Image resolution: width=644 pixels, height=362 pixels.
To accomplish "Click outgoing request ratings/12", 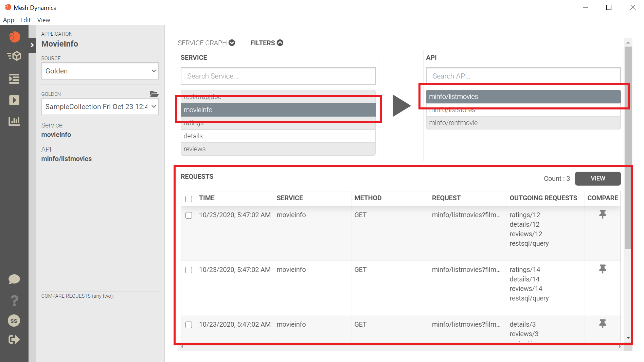I will [525, 215].
